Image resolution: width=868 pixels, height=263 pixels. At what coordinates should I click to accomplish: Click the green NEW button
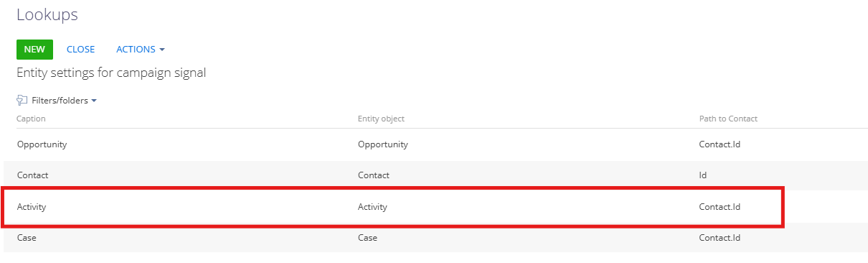34,50
